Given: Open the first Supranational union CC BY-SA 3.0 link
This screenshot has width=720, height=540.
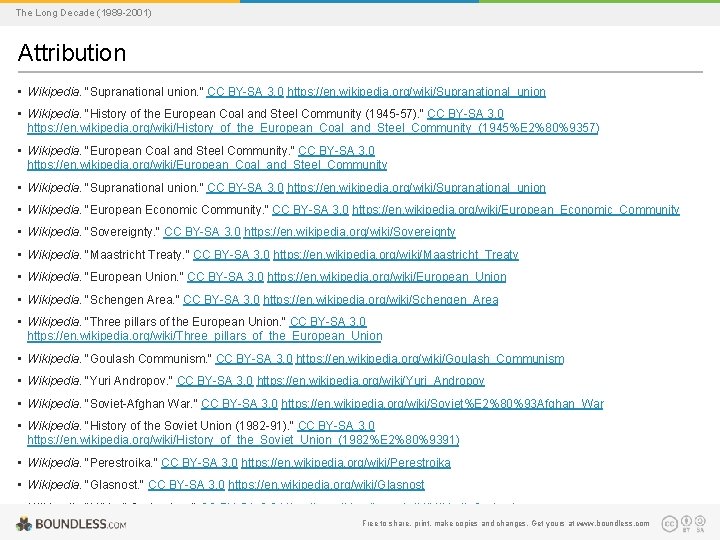Looking at the screenshot, I should [245, 92].
